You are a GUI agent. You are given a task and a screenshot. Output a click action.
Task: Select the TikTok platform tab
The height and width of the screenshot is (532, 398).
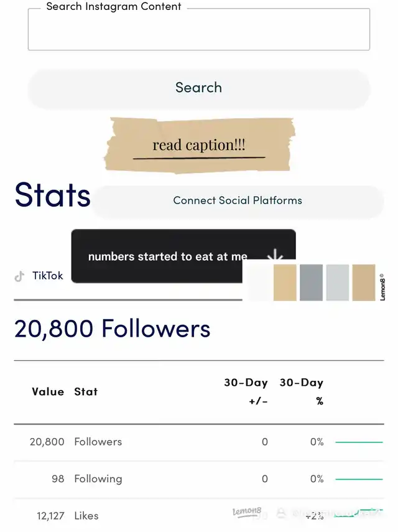47,276
